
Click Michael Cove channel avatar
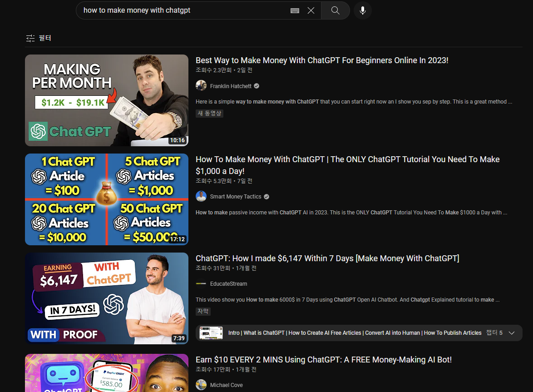[201, 385]
